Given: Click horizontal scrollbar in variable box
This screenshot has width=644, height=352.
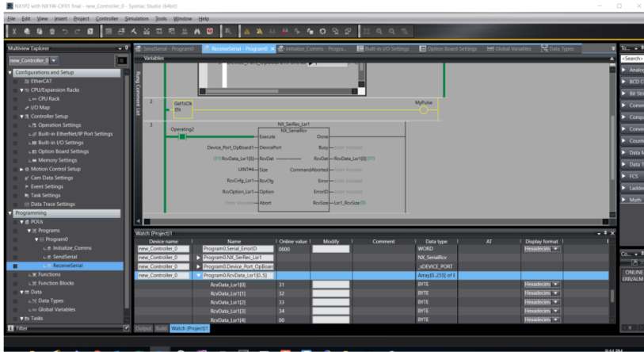Looking at the screenshot, I should pyautogui.click(x=278, y=91).
